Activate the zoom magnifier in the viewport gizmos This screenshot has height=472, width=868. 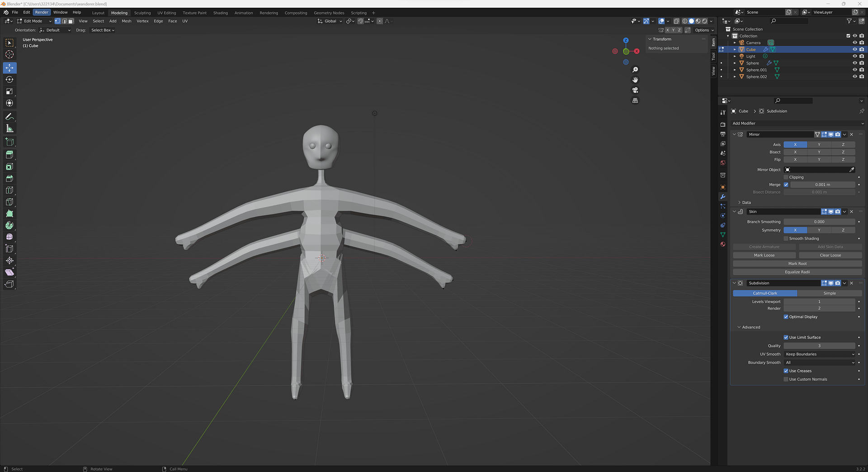635,69
